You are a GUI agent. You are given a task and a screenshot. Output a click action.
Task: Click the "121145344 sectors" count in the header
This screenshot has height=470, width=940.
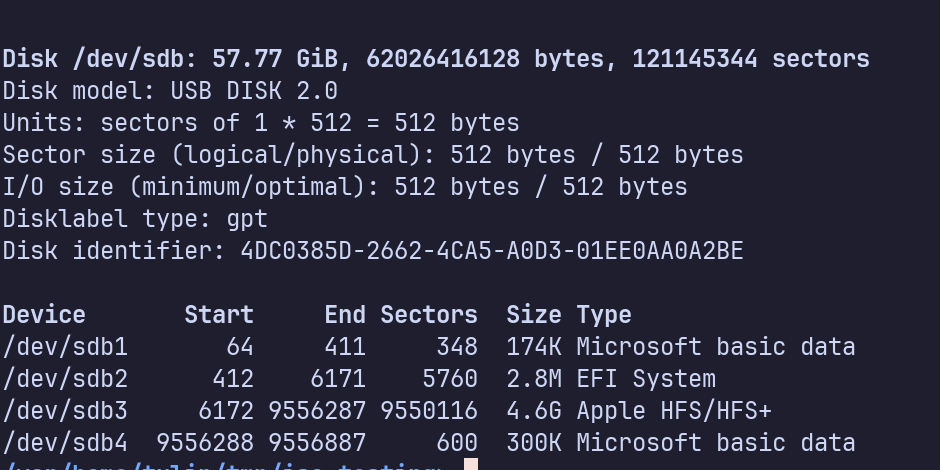point(750,59)
